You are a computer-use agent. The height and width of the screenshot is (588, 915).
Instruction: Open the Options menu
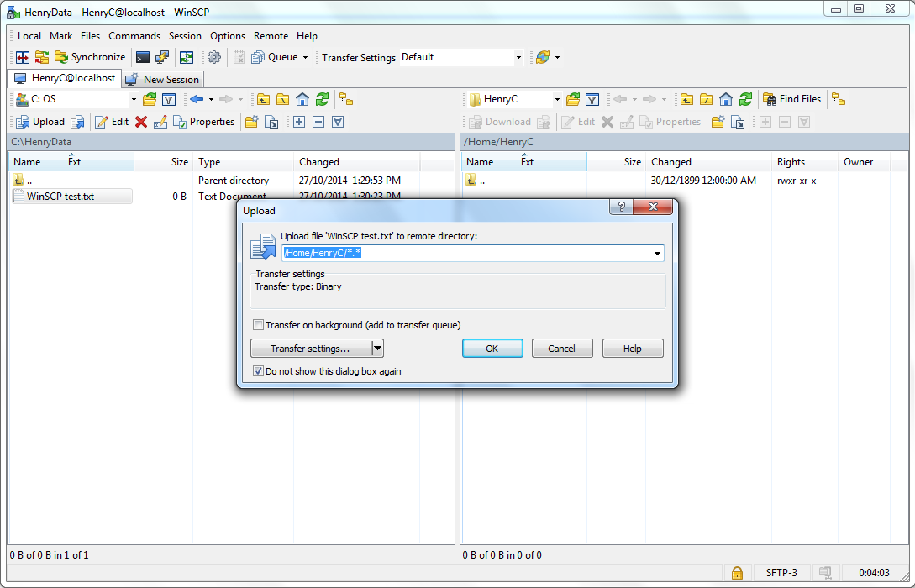click(228, 36)
